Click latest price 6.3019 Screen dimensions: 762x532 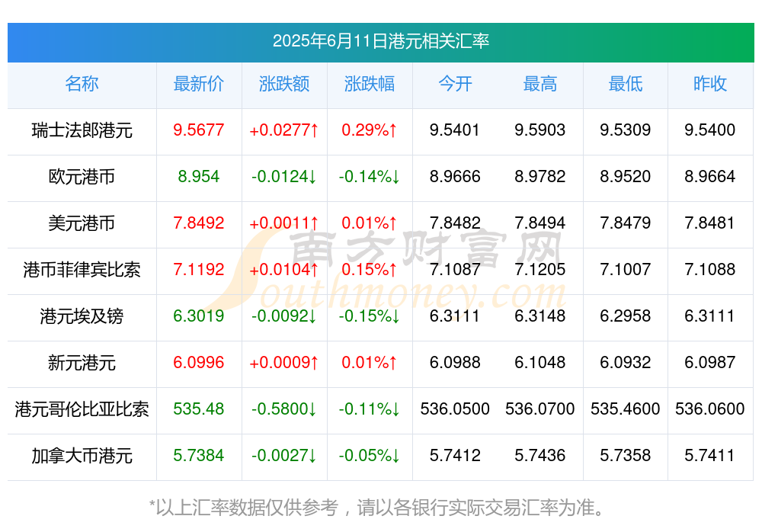tap(199, 316)
